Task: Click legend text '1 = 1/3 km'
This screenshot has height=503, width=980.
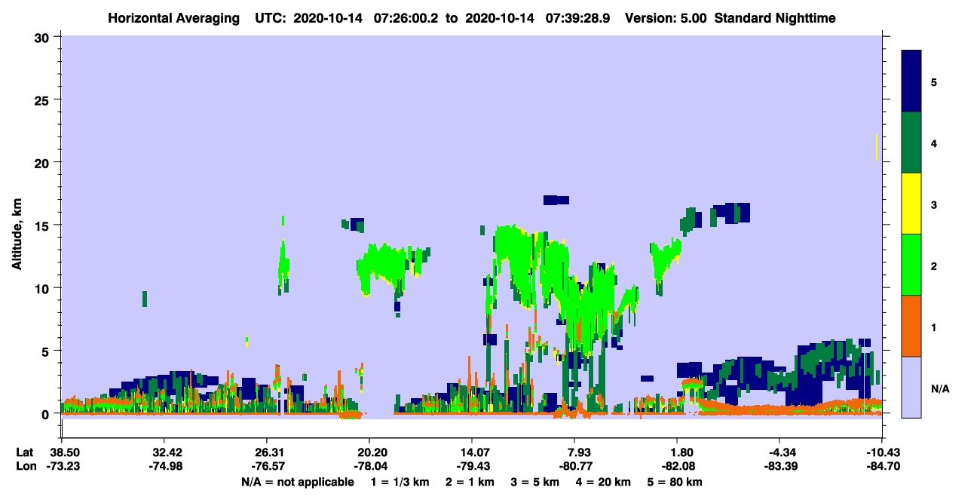Action: pyautogui.click(x=402, y=482)
